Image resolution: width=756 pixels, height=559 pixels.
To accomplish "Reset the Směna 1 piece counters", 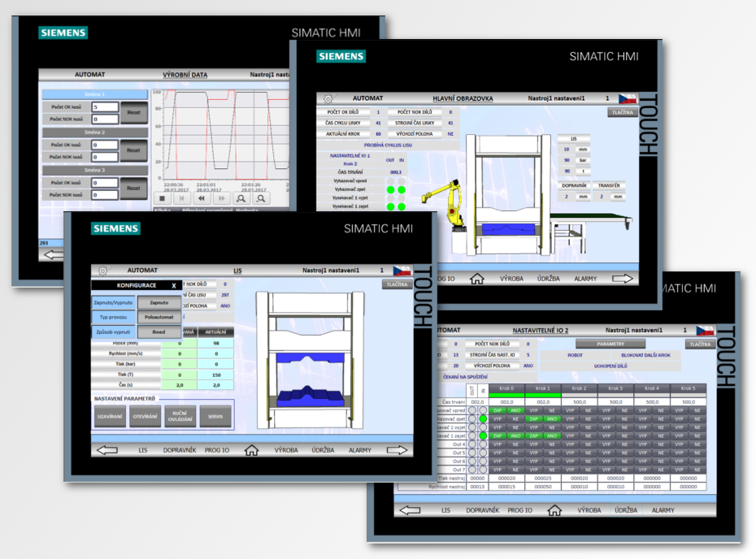I will tap(133, 111).
